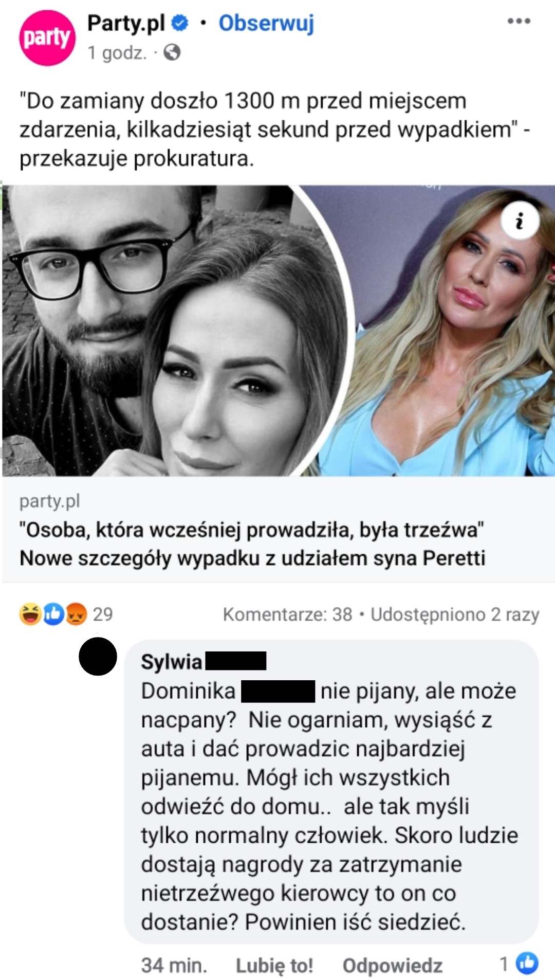555x980 pixels.
Task: View Udostępniono 2 razy shares
Action: pyautogui.click(x=455, y=614)
